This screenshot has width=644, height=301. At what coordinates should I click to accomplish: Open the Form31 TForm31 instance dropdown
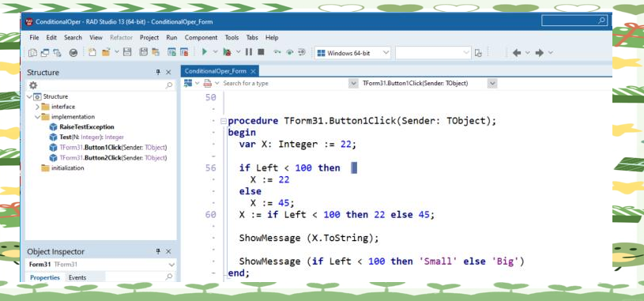(x=171, y=265)
